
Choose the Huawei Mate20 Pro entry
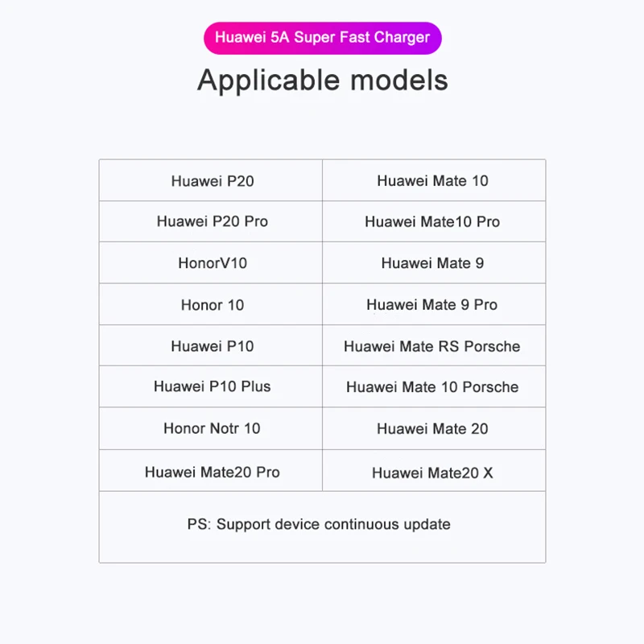(212, 473)
